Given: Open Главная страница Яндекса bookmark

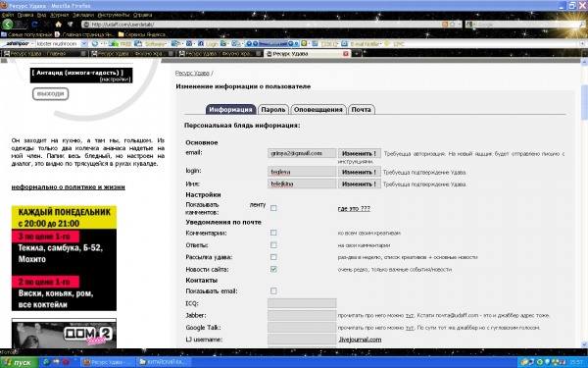Looking at the screenshot, I should click(x=84, y=34).
